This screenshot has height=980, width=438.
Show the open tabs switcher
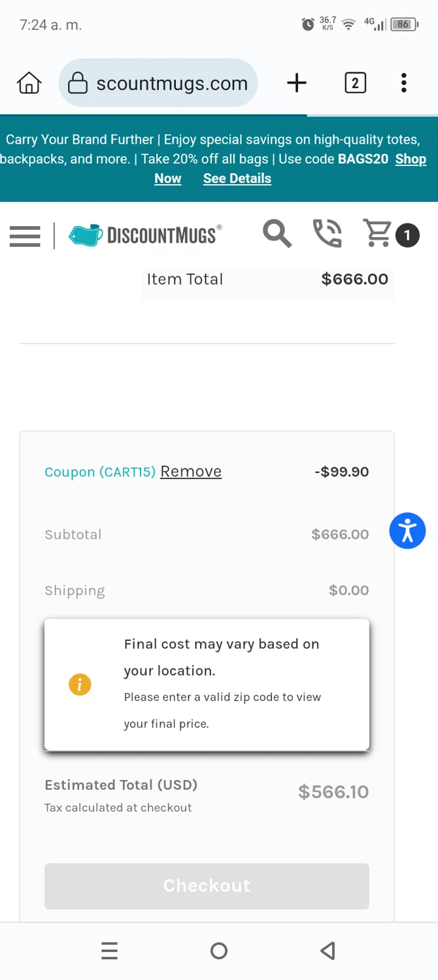(355, 83)
